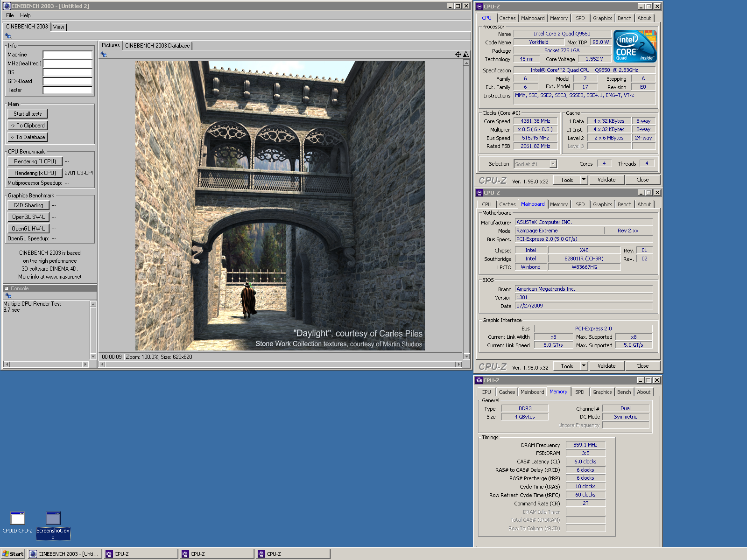Switch to CINEBENCH 2003 taskbar button
Screen dimensions: 747x560
tap(64, 554)
